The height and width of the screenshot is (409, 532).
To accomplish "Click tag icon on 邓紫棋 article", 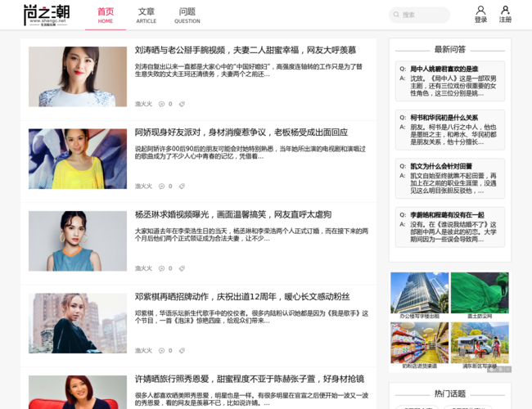I will click(x=182, y=351).
